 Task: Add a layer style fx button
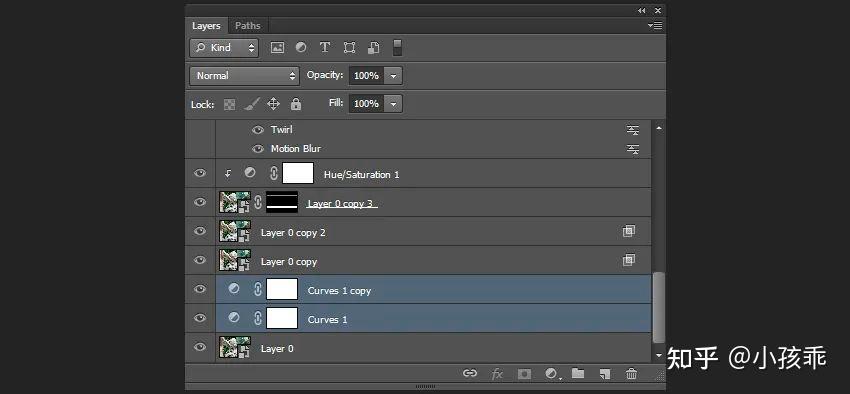click(497, 373)
